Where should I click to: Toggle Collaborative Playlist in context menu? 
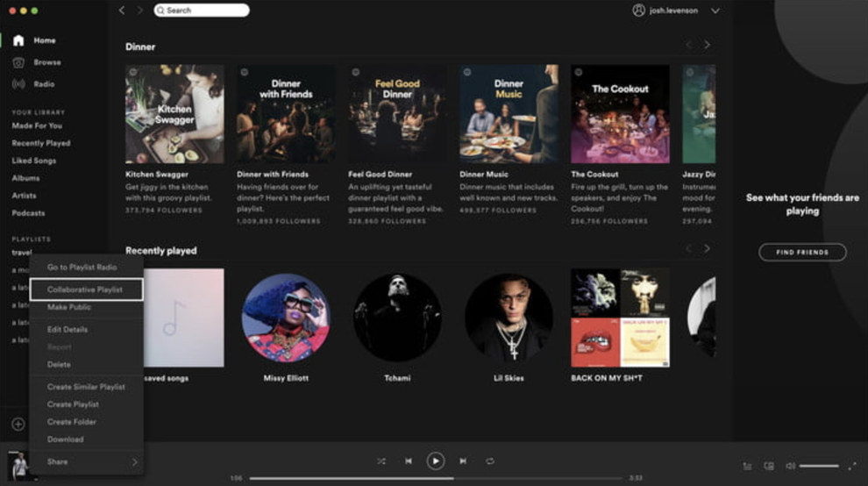pyautogui.click(x=85, y=289)
